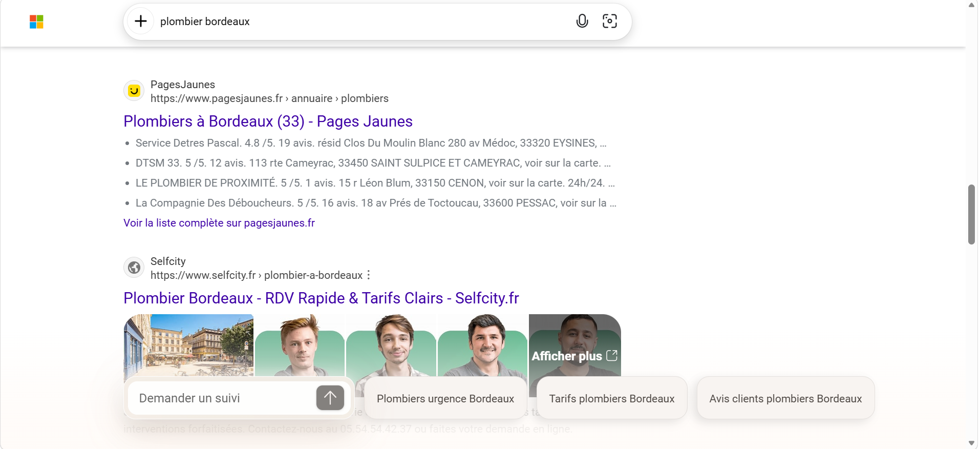This screenshot has height=449, width=980.
Task: Select Plombiers urgence Bordeaux suggestion
Action: [x=445, y=398]
